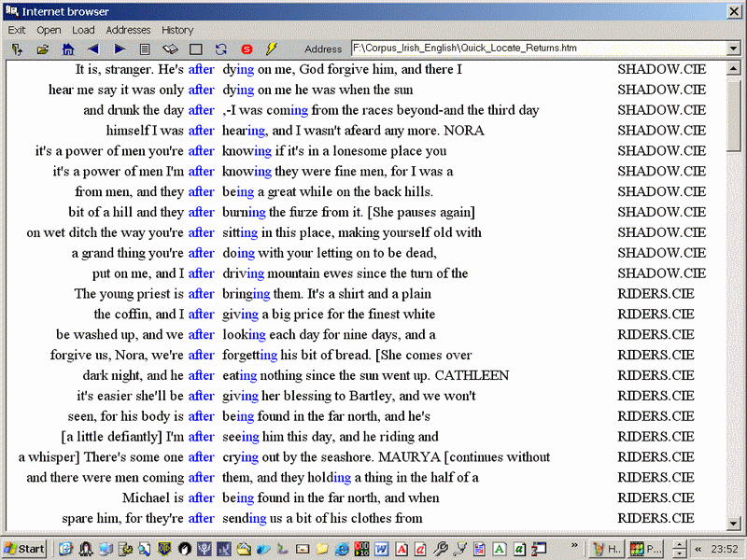
Task: Click the Windows Start button
Action: [25, 549]
